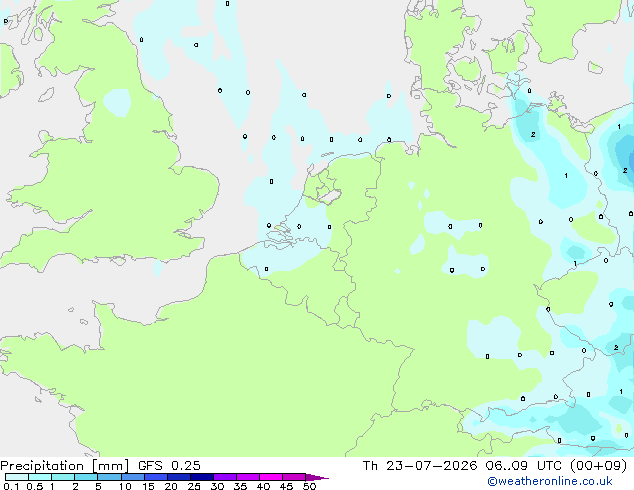Click the "Precipitation [mm]" title text

click(x=64, y=466)
